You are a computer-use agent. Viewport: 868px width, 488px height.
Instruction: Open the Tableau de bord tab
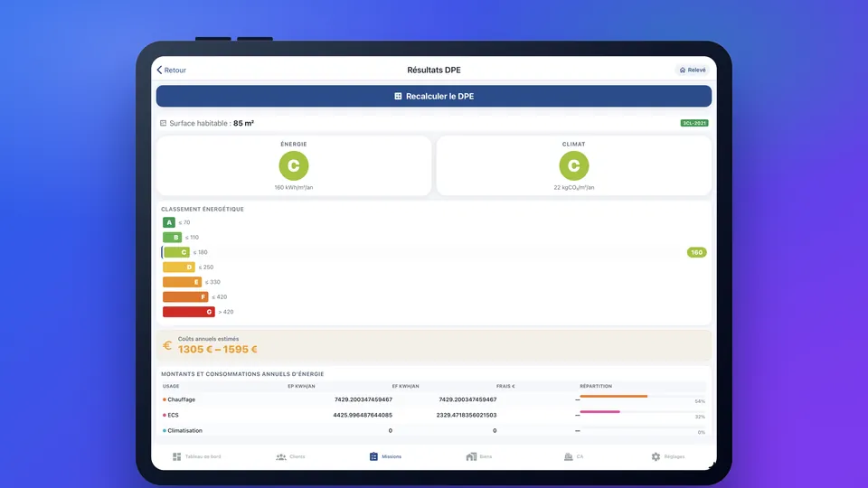[196, 456]
